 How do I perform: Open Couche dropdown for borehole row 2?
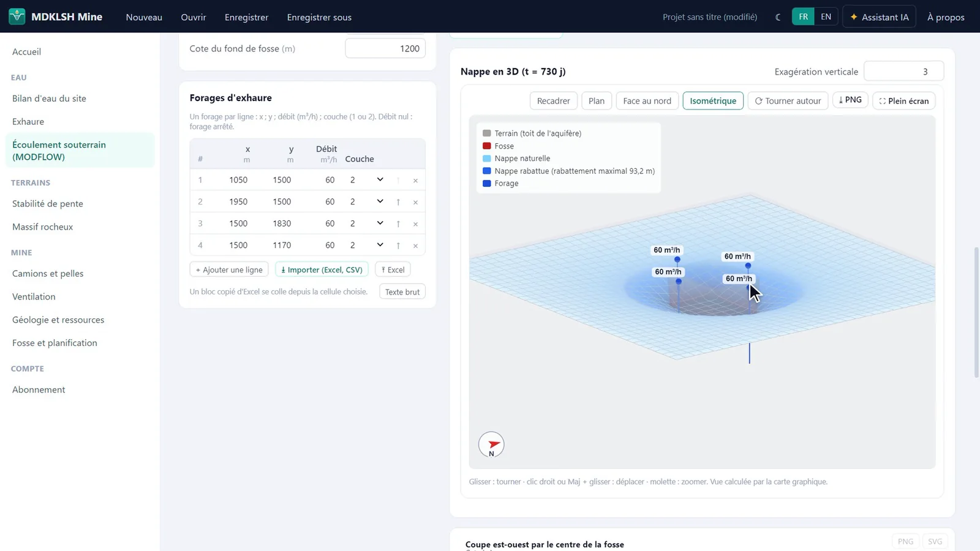click(366, 201)
